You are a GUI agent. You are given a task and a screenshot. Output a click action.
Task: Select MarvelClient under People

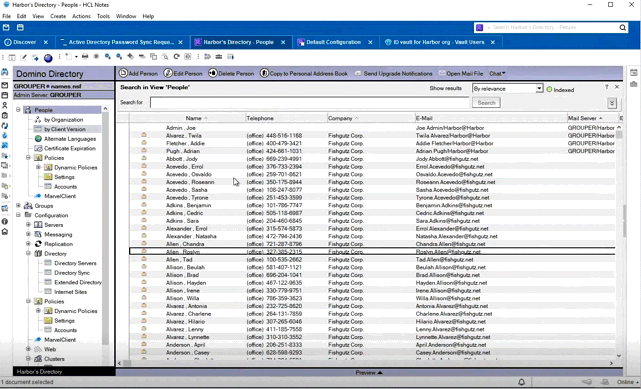click(x=60, y=196)
